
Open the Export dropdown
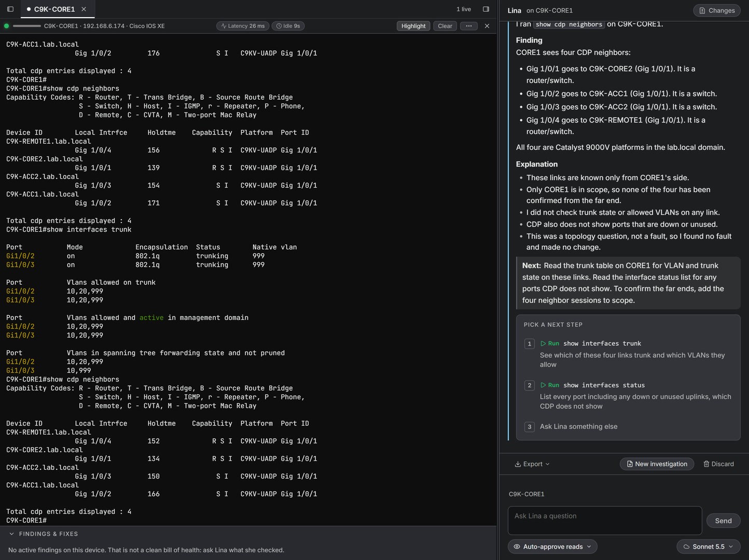click(x=532, y=464)
